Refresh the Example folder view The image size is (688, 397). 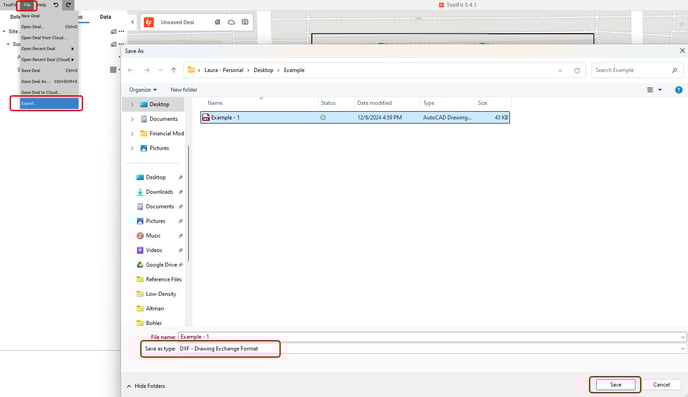pyautogui.click(x=577, y=71)
